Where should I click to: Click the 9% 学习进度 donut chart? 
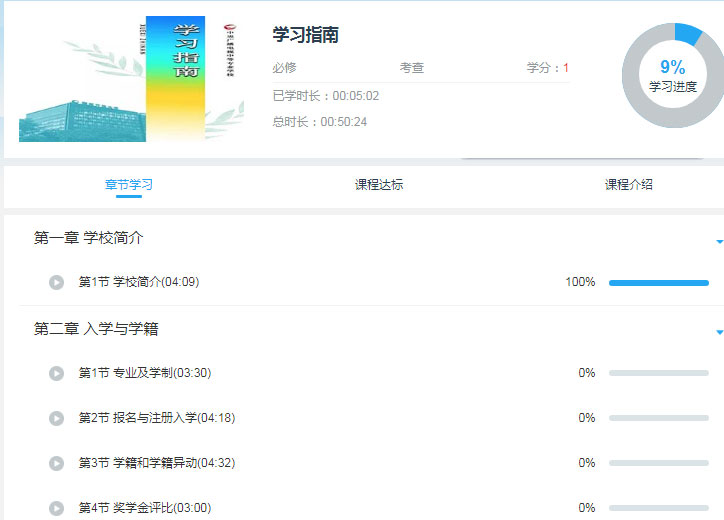click(672, 76)
